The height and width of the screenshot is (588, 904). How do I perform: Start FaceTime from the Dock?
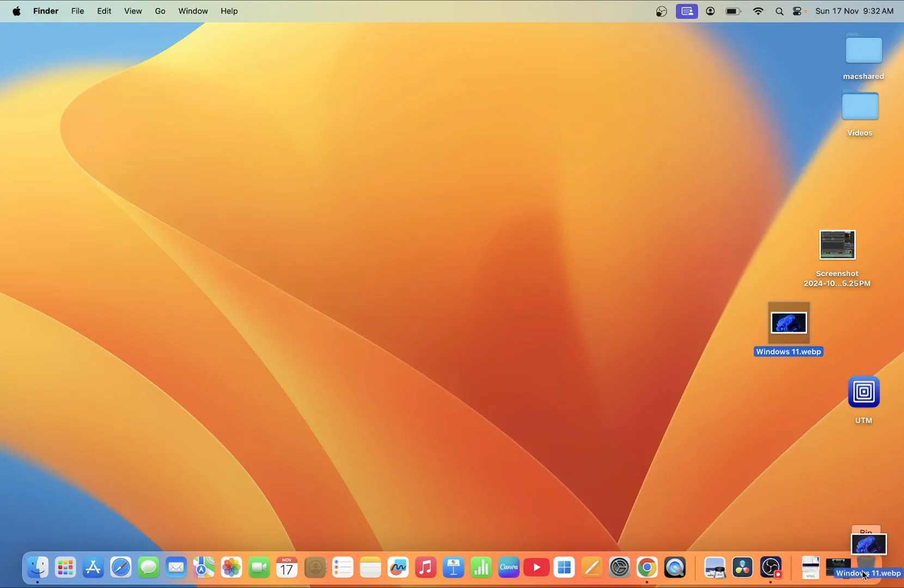[259, 568]
